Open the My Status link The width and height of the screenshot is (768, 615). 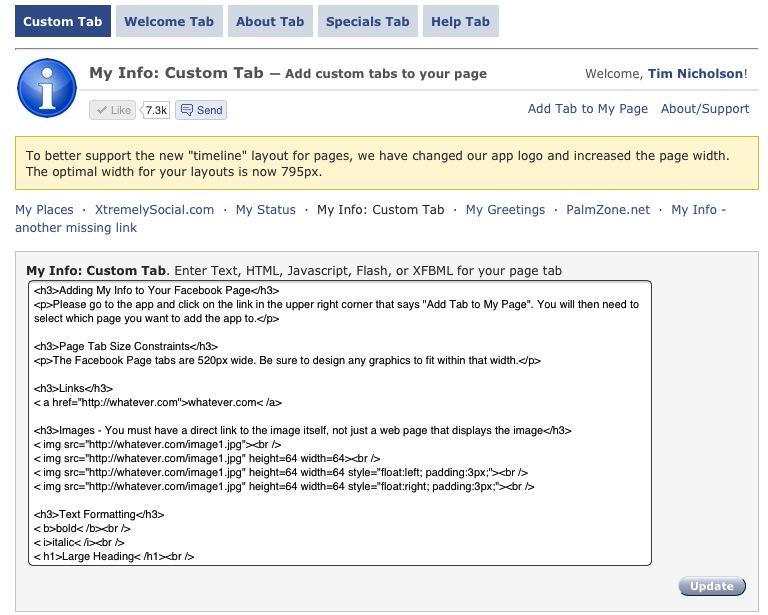click(265, 210)
